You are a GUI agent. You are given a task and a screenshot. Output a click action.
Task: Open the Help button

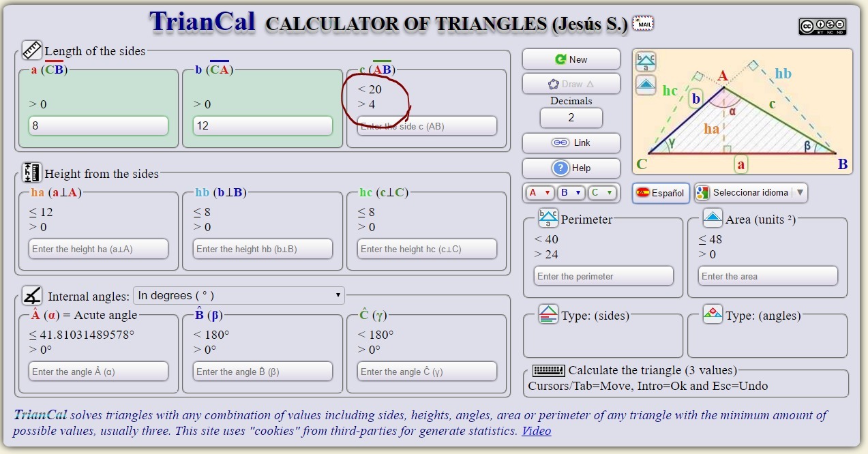pyautogui.click(x=571, y=168)
